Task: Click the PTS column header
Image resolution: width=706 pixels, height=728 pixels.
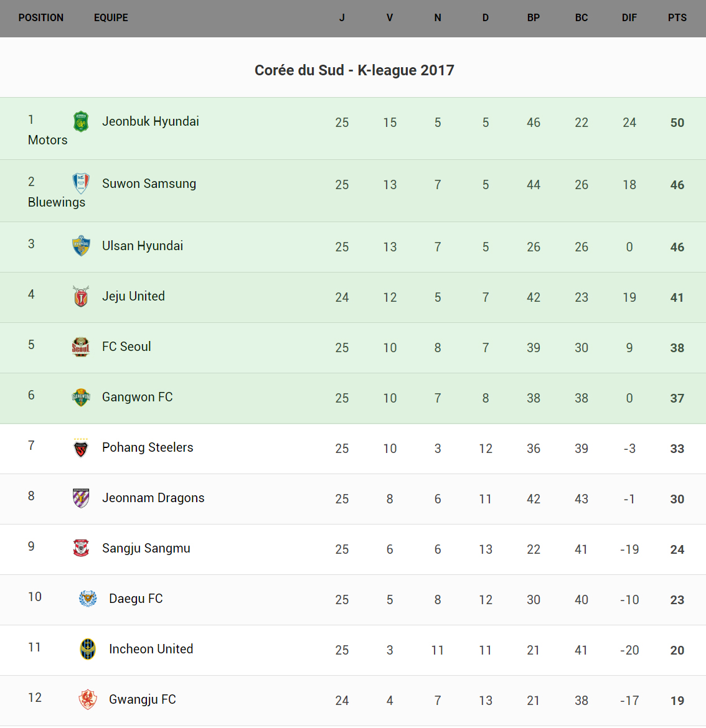Action: tap(677, 18)
